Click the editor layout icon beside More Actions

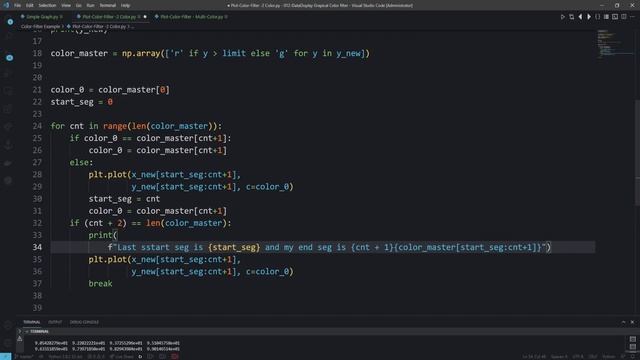pos(624,17)
